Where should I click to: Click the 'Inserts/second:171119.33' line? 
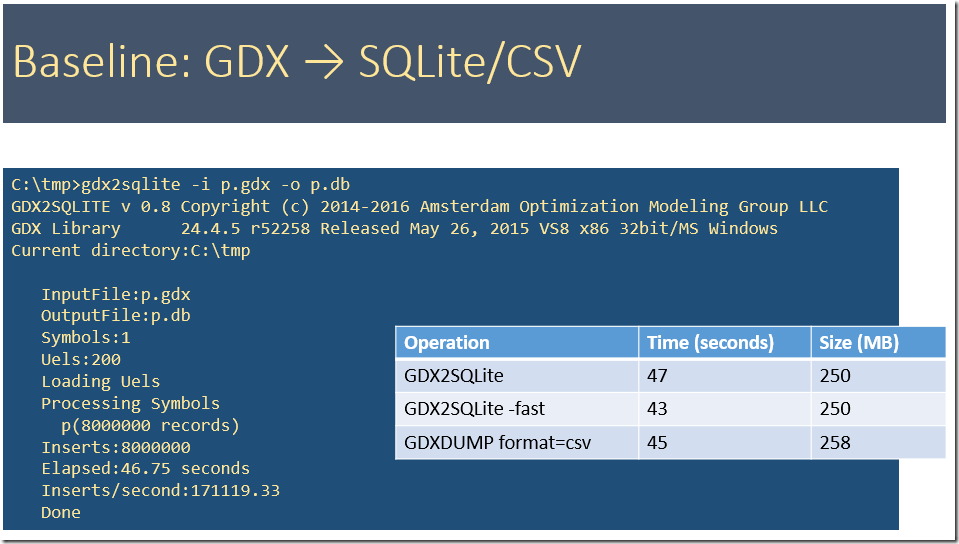tap(160, 491)
